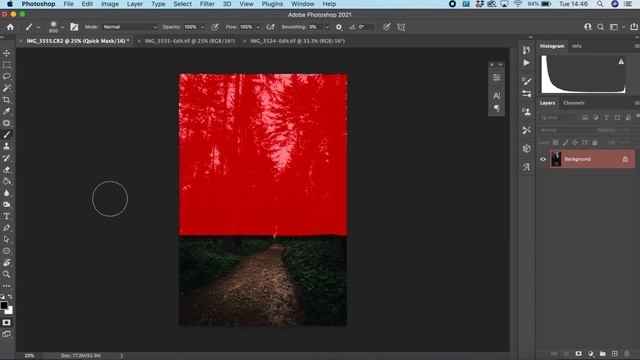
Task: Click the Background layer thumbnail
Action: pyautogui.click(x=556, y=159)
